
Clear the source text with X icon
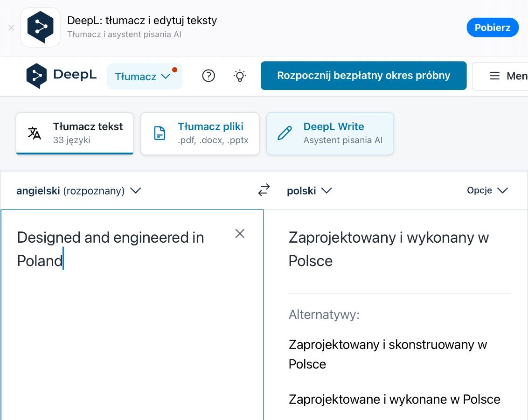[240, 233]
